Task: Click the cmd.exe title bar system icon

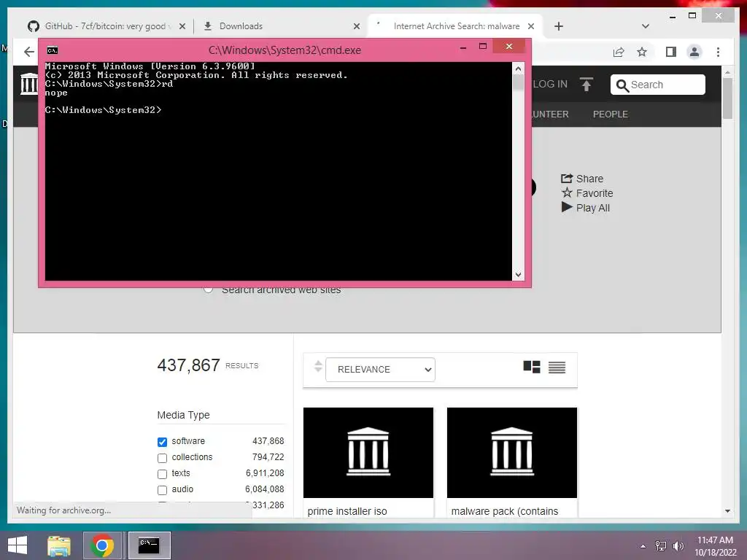Action: [x=53, y=50]
